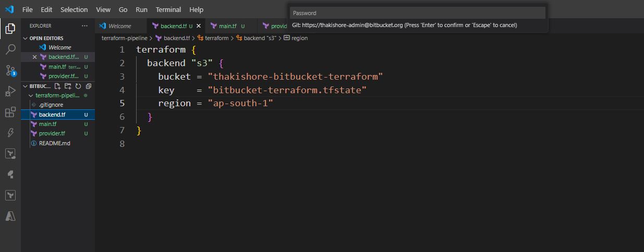Click terraform in the breadcrumb path
The height and width of the screenshot is (252, 644).
tap(216, 38)
